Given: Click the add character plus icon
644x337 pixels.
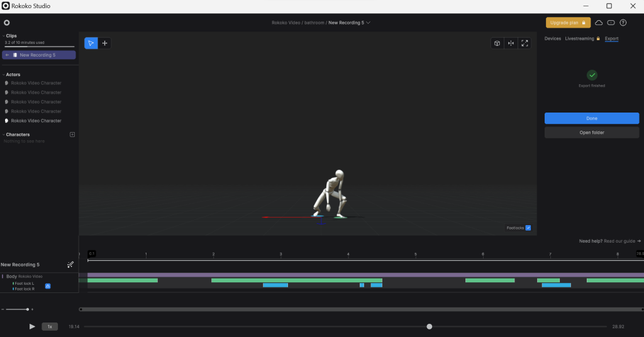Looking at the screenshot, I should click(72, 135).
